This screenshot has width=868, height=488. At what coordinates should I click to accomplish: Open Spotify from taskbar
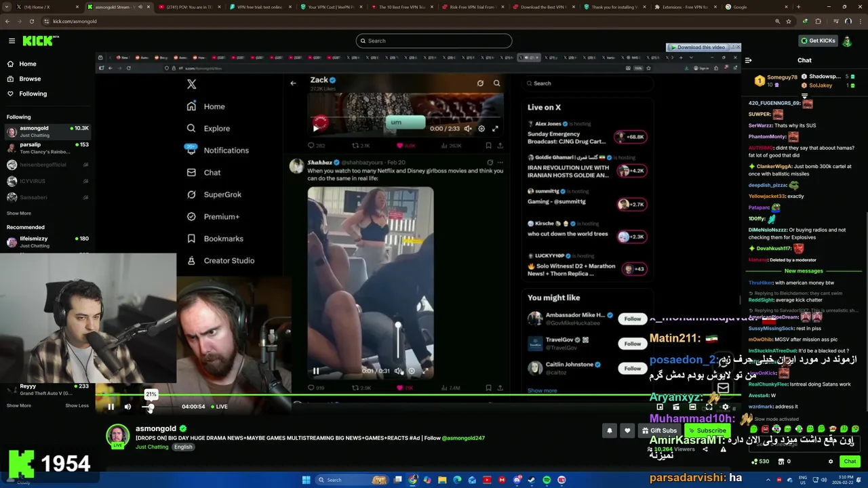point(547,480)
